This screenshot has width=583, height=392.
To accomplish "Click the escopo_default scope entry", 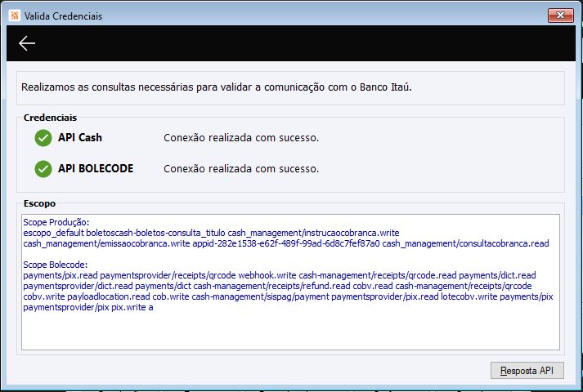I will tap(53, 233).
